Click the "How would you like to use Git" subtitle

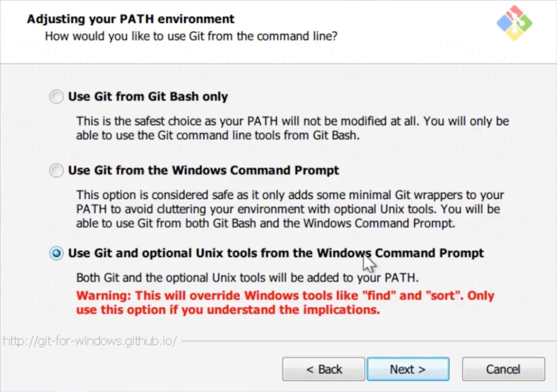[191, 37]
